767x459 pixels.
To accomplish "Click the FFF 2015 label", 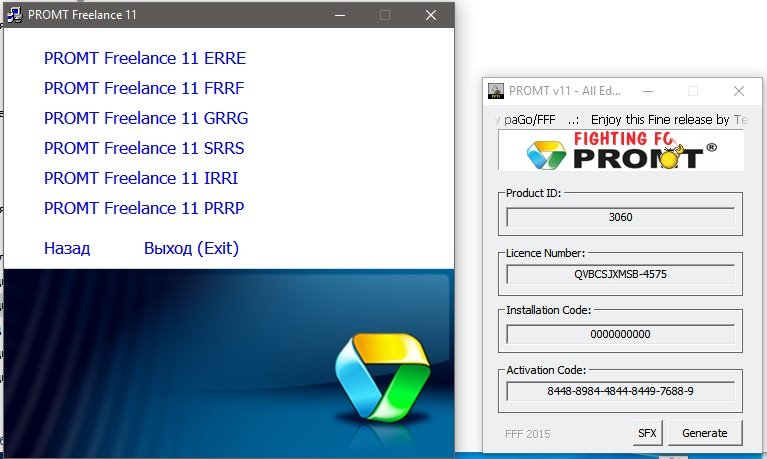I will (527, 434).
